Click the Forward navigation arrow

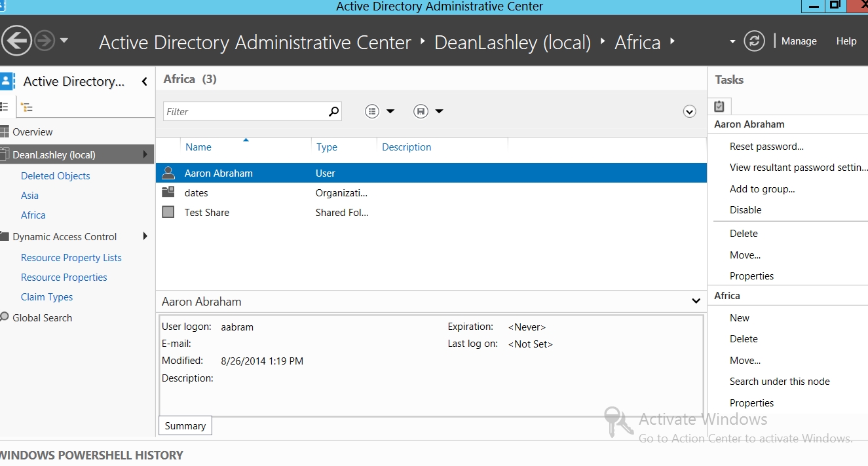pyautogui.click(x=45, y=41)
